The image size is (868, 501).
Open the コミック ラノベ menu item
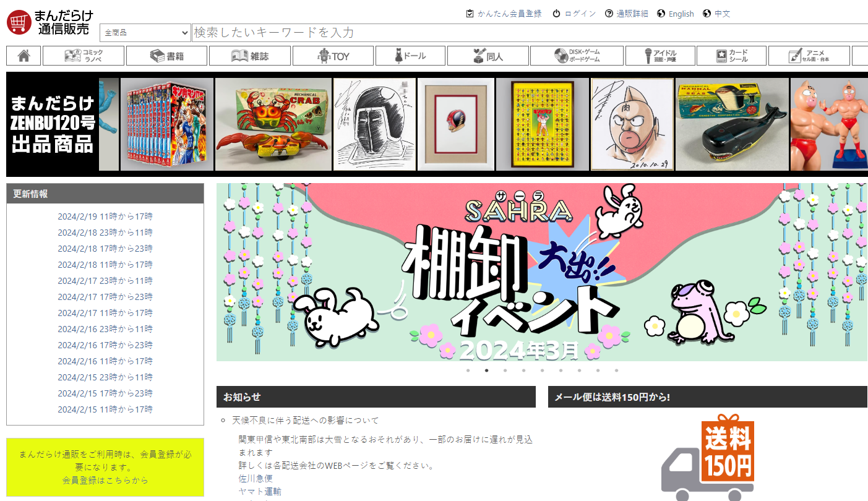pos(84,56)
